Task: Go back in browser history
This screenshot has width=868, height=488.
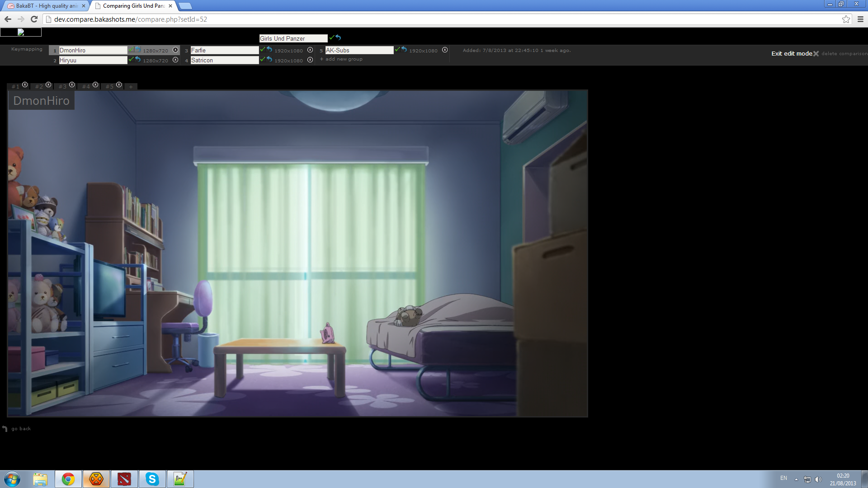Action: coord(8,19)
